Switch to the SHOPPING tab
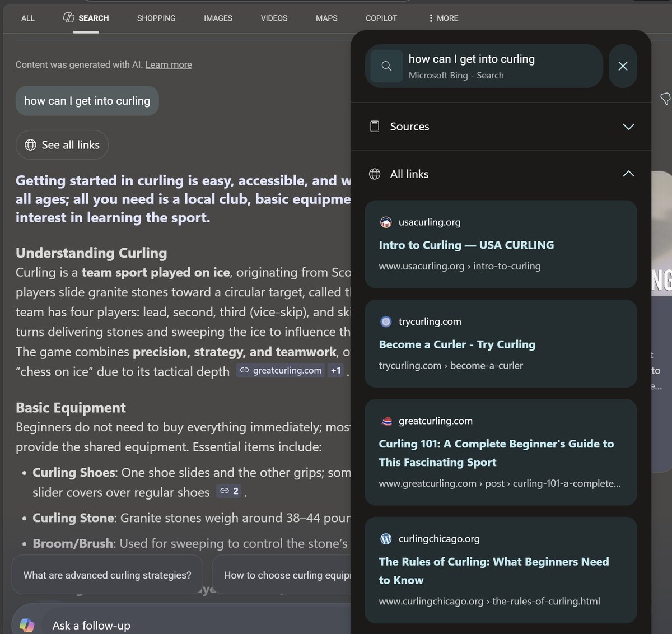This screenshot has height=634, width=672. pyautogui.click(x=156, y=18)
